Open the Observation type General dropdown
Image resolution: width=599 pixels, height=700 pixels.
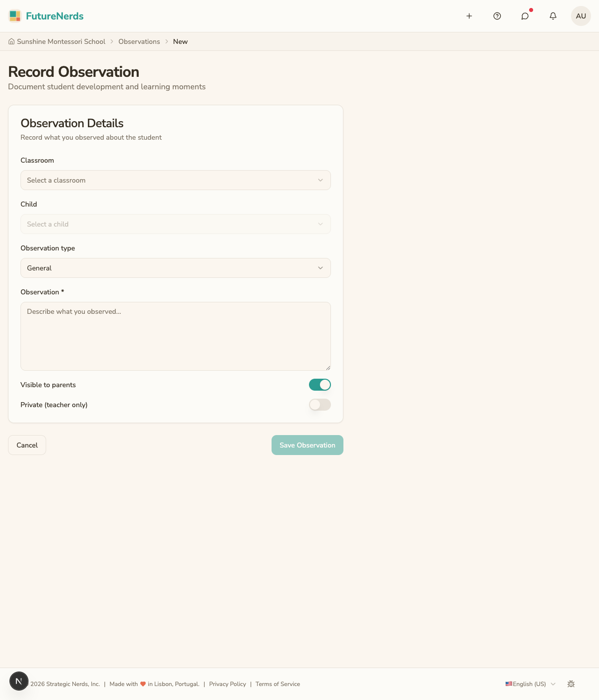coord(176,268)
